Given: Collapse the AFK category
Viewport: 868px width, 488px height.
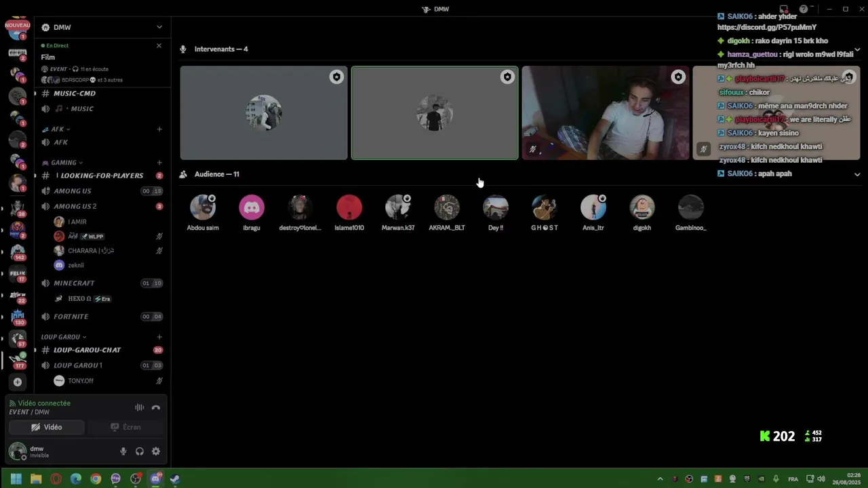Looking at the screenshot, I should pyautogui.click(x=58, y=129).
